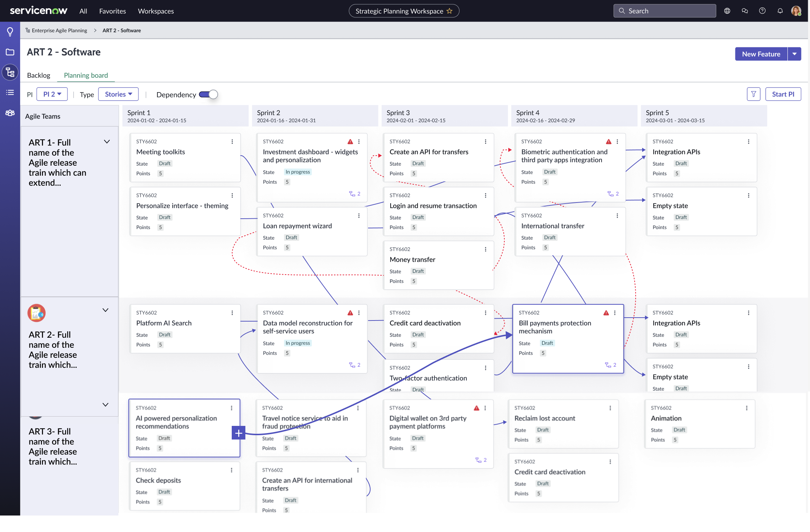Image resolution: width=810 pixels, height=532 pixels.
Task: Switch to the Backlog tab
Action: pyautogui.click(x=38, y=75)
